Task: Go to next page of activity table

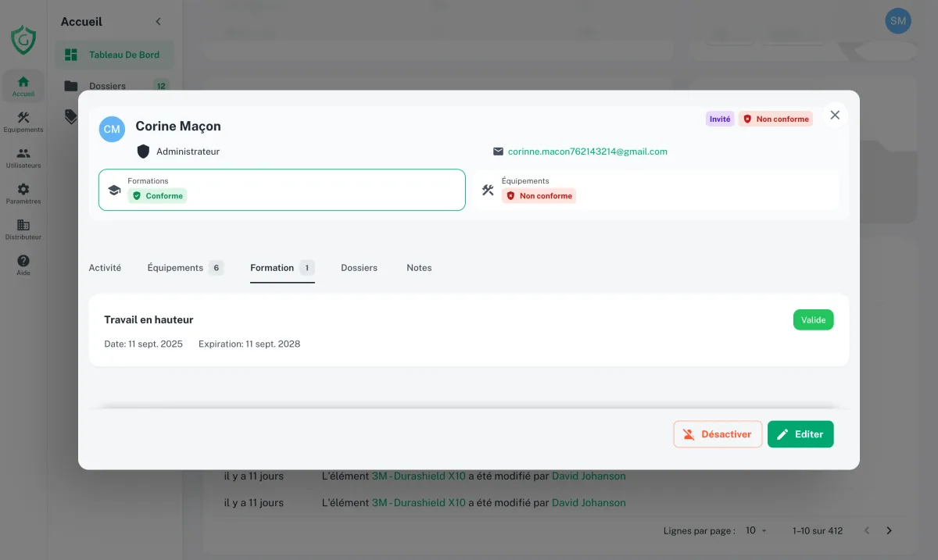Action: [x=889, y=530]
